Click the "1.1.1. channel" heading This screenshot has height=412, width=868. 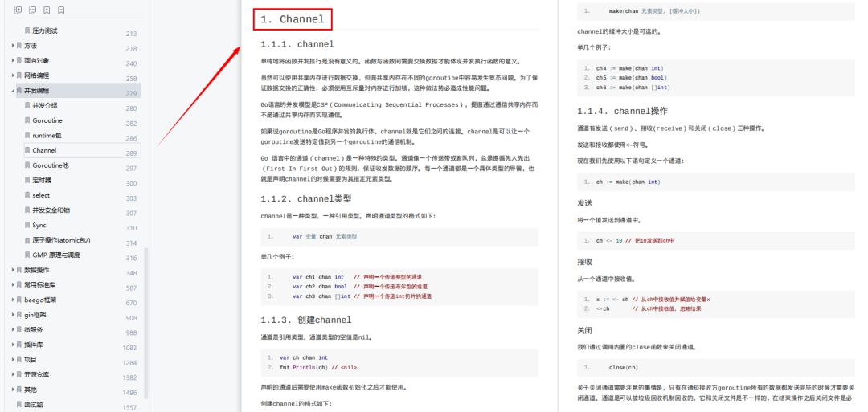pos(297,44)
